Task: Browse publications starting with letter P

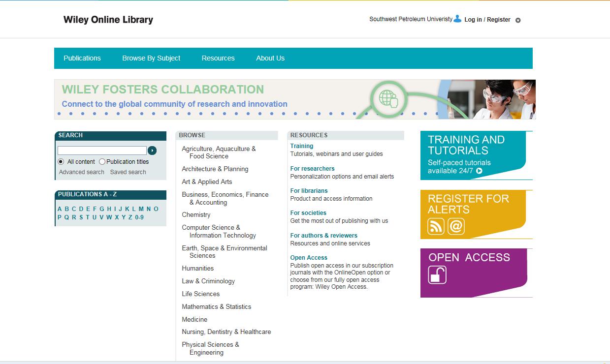Action: [x=60, y=217]
